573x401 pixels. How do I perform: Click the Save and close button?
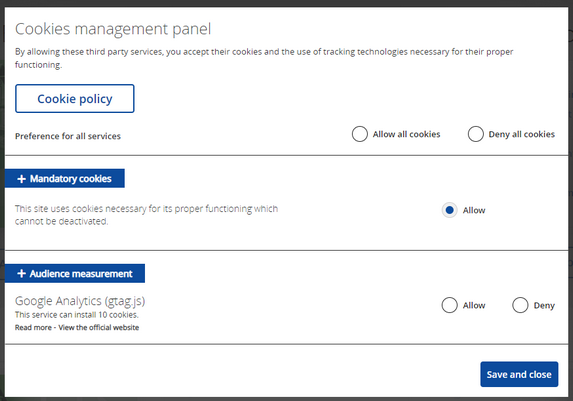[x=519, y=374]
